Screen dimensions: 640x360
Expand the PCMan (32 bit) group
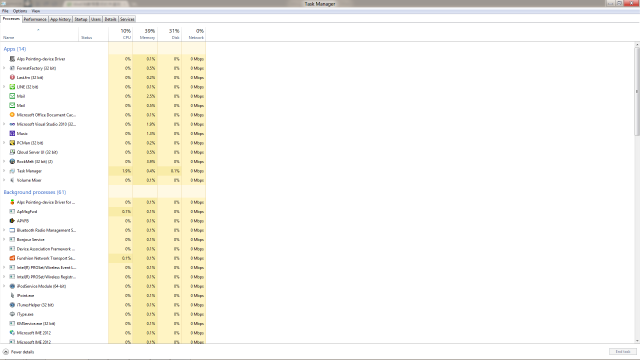coord(4,143)
